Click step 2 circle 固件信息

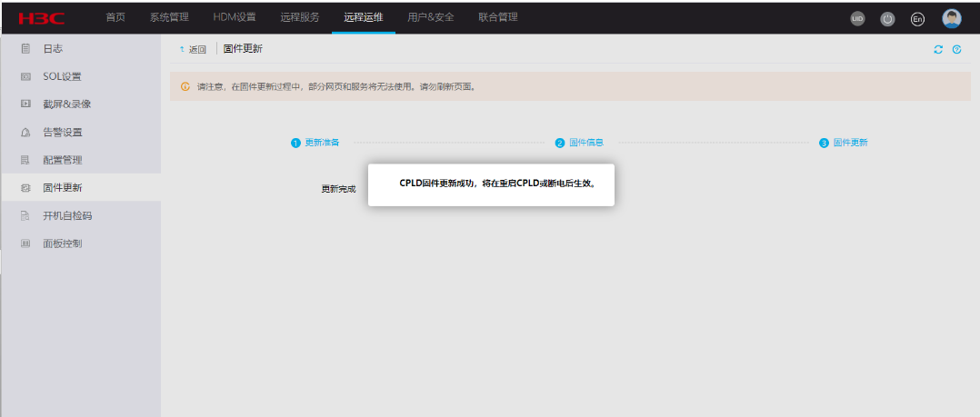click(560, 143)
